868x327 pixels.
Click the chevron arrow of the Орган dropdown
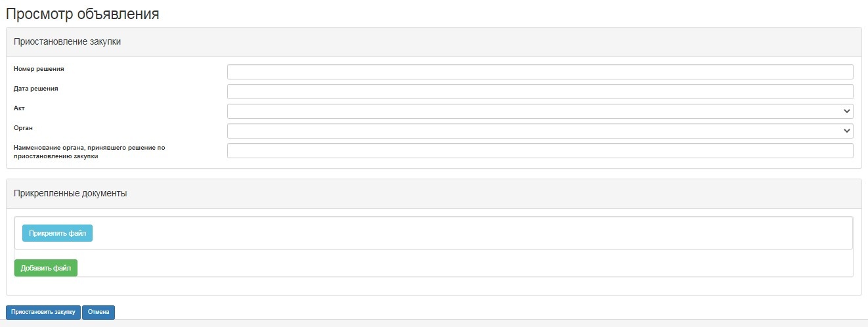click(847, 131)
